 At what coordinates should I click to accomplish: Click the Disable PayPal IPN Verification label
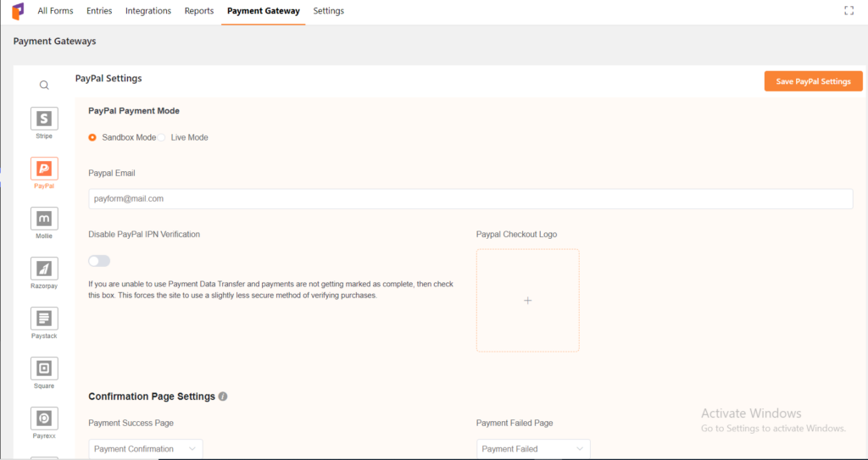point(144,234)
